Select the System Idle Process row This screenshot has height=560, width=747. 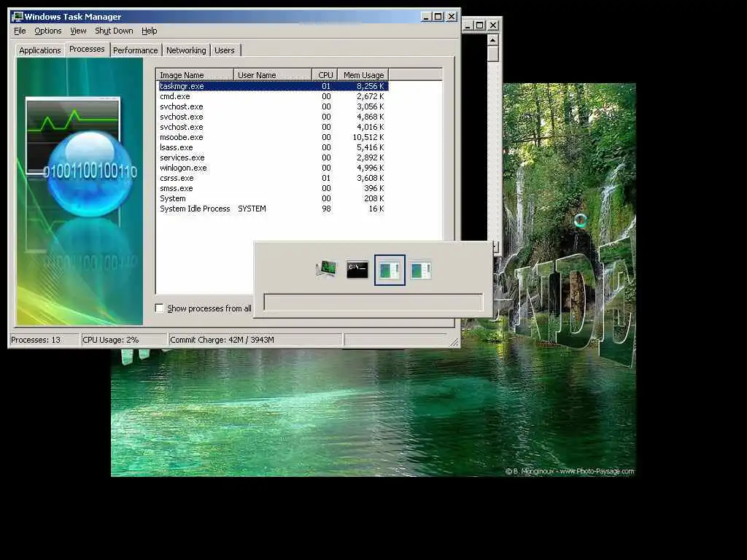click(273, 209)
